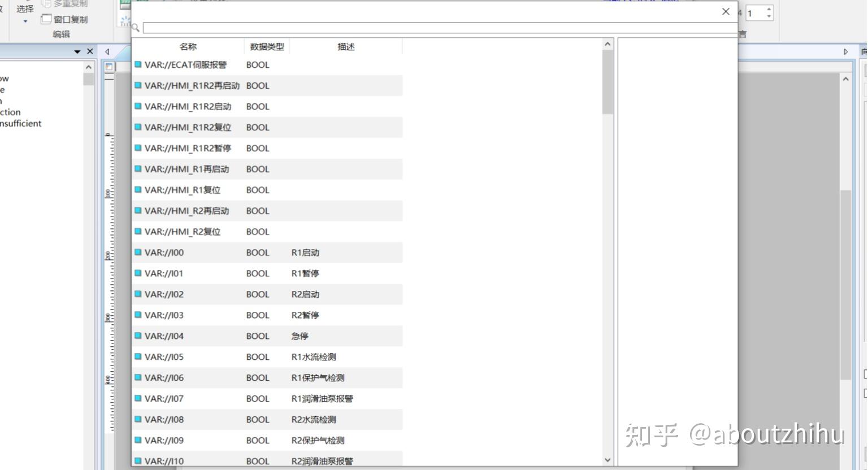Toggle the icon next to VAR://HMI_R2再启动
868x470 pixels.
tap(137, 211)
